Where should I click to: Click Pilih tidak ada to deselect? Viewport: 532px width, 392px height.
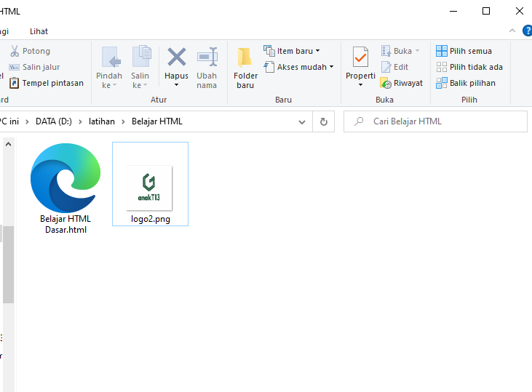(469, 67)
